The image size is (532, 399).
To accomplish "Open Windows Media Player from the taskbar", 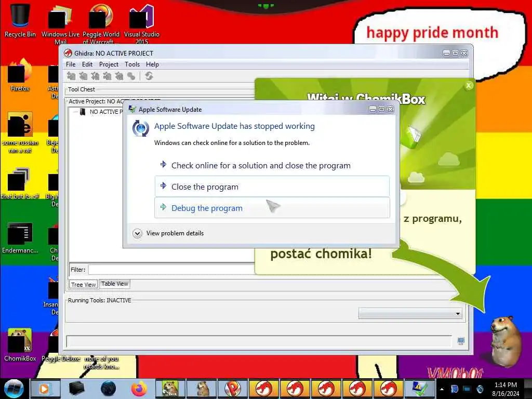I will (45, 389).
